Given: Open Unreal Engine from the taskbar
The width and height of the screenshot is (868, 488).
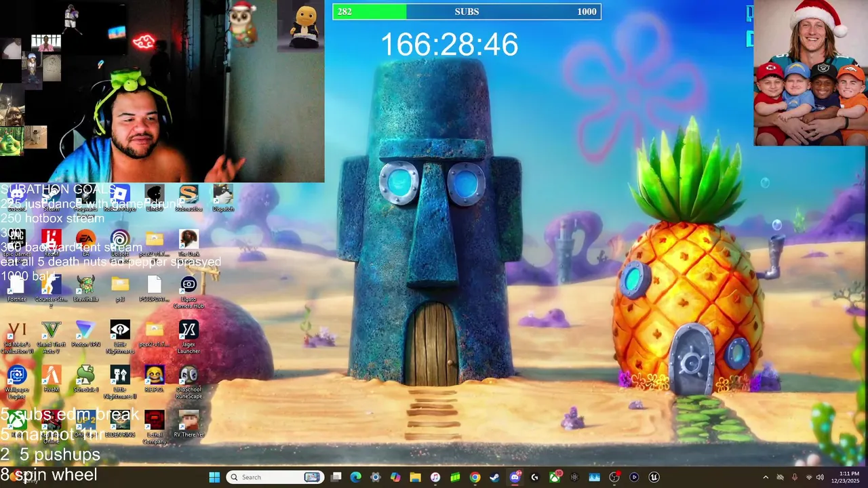Looking at the screenshot, I should [x=653, y=477].
